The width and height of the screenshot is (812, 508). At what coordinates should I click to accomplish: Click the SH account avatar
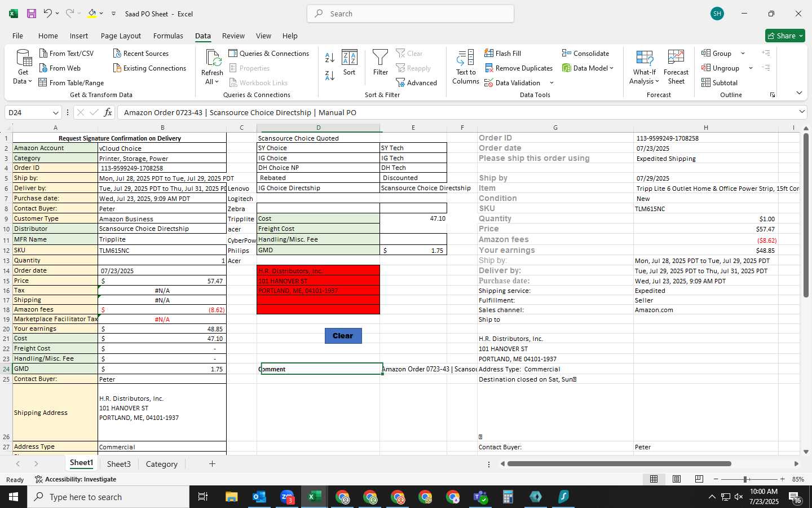pyautogui.click(x=717, y=14)
